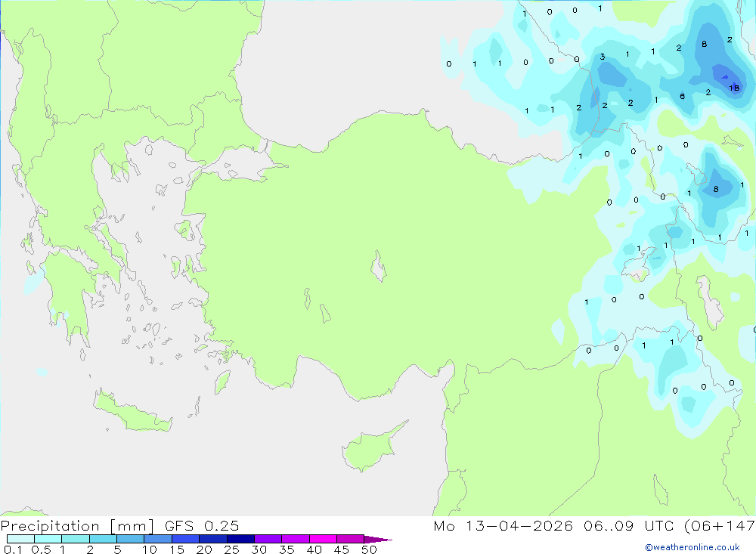This screenshot has height=554, width=756.
Task: Click the 35–40 mm violet legend swatch
Action: tap(296, 539)
